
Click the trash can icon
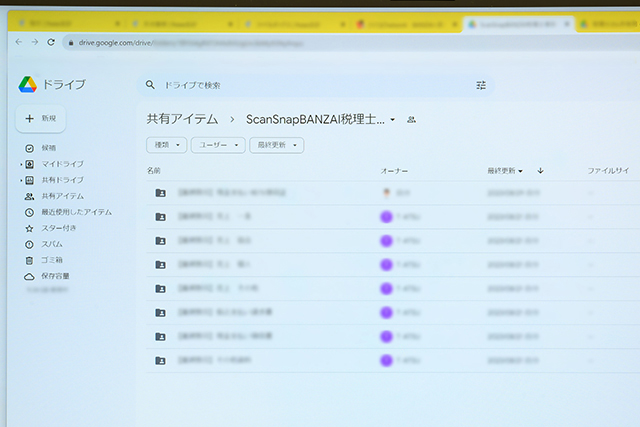tap(29, 260)
